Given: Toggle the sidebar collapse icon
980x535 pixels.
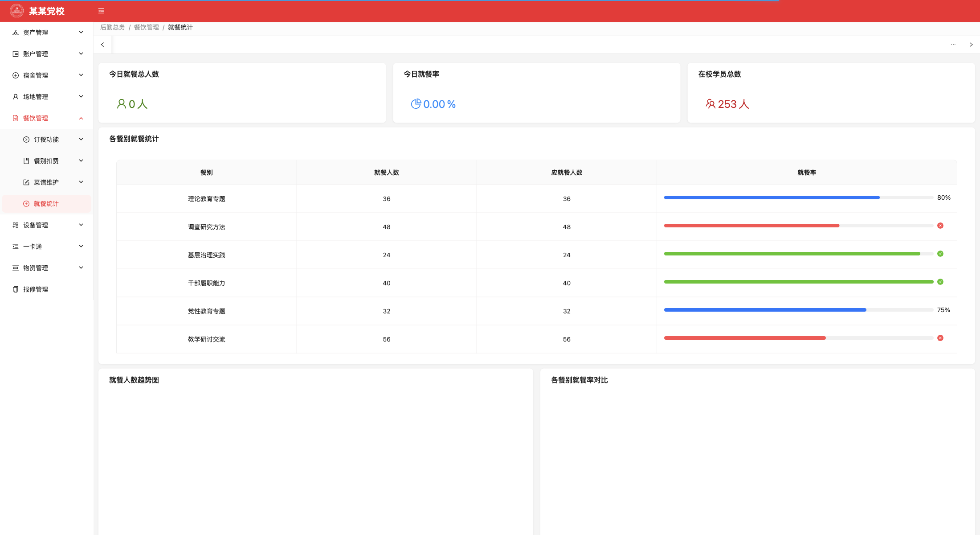Looking at the screenshot, I should coord(101,11).
